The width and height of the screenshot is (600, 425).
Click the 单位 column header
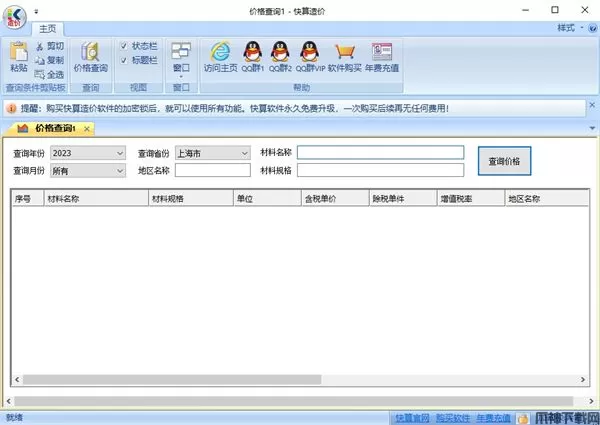(x=268, y=199)
